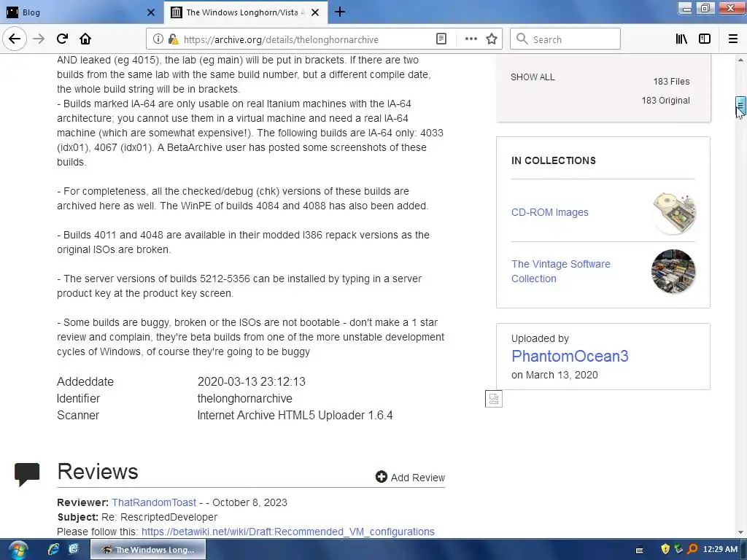This screenshot has height=560, width=747.
Task: Open SHOW ALL files link
Action: pos(533,77)
